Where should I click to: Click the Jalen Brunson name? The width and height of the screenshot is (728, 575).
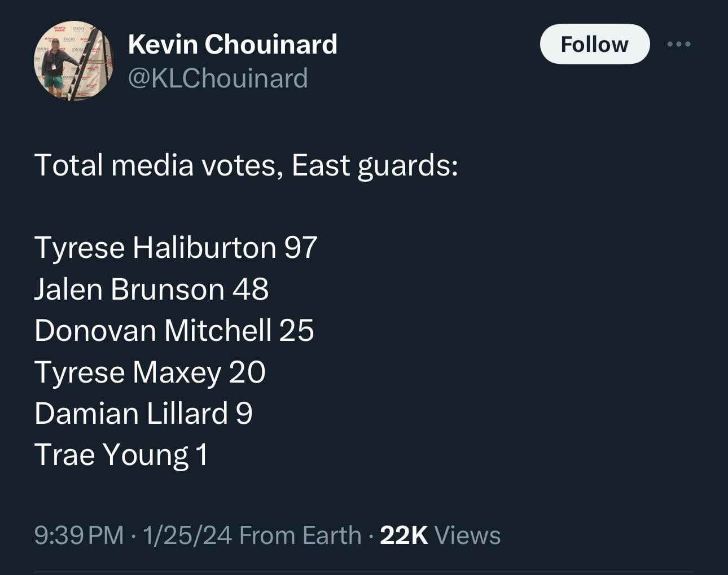point(129,289)
